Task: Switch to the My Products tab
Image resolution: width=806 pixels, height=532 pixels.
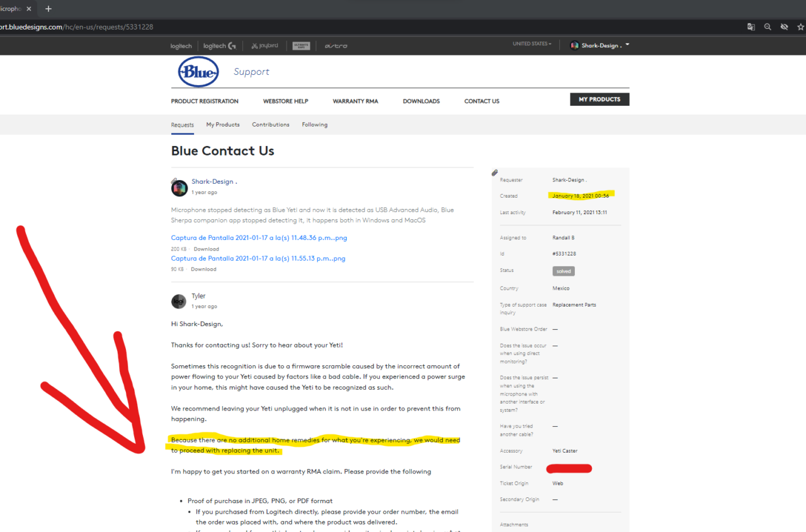Action: [223, 125]
